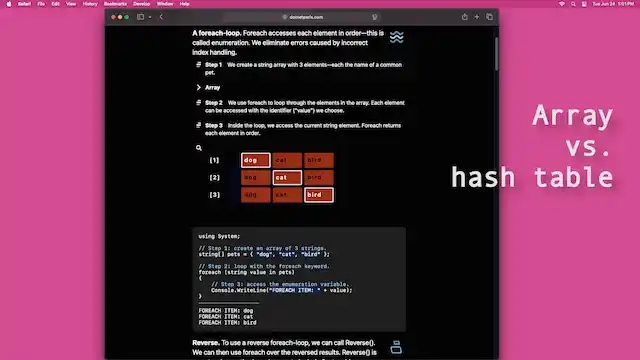Click the stack icon beside Reverse paragraph

click(396, 347)
